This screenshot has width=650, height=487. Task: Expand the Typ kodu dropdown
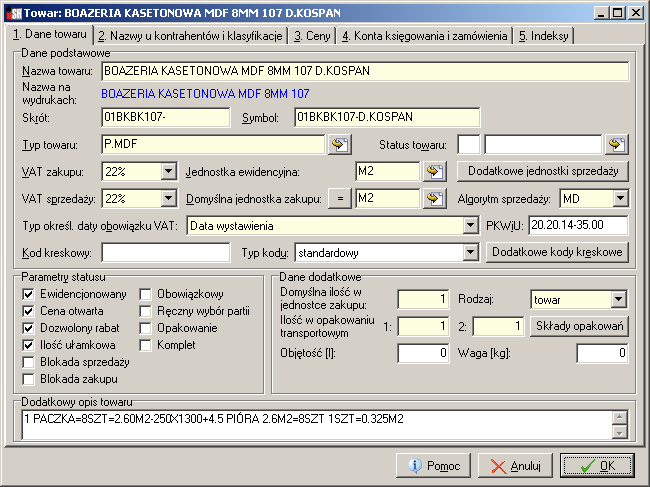tap(470, 252)
